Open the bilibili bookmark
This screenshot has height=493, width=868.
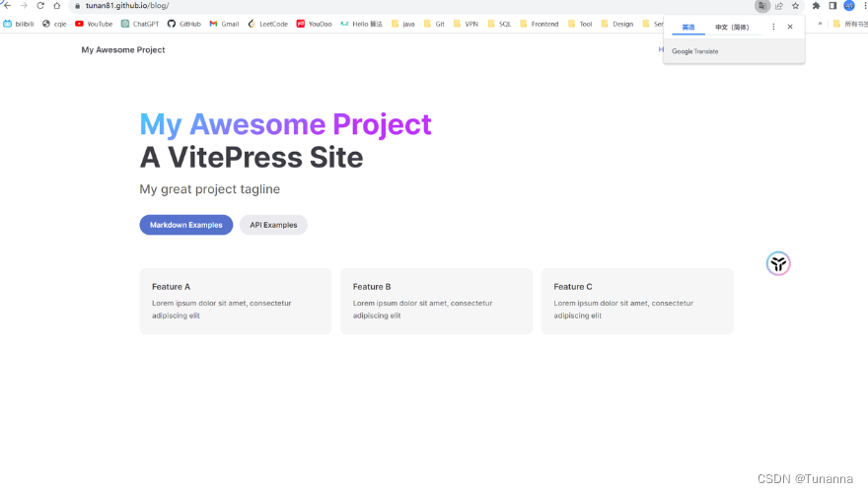(19, 24)
